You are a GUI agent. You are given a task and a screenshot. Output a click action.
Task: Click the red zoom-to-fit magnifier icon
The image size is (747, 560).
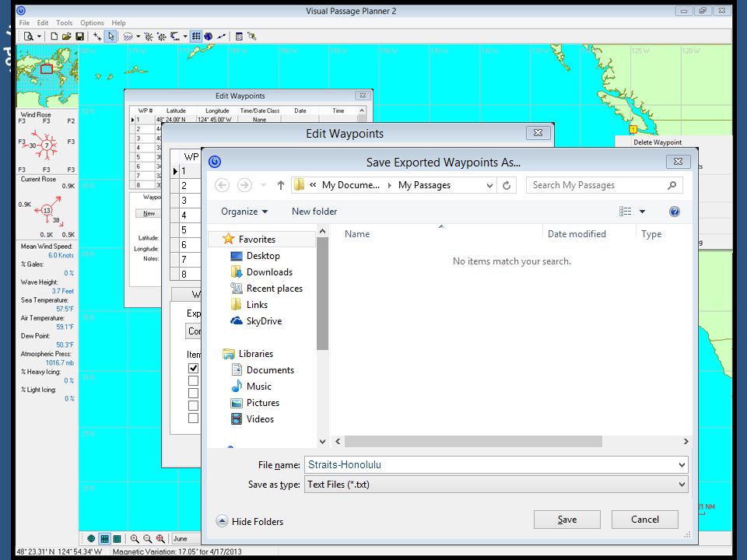[x=160, y=538]
